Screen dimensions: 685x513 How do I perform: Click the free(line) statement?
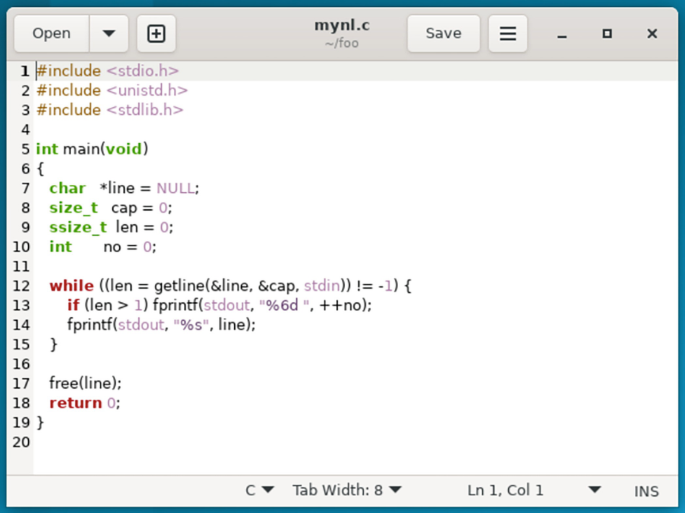[85, 383]
